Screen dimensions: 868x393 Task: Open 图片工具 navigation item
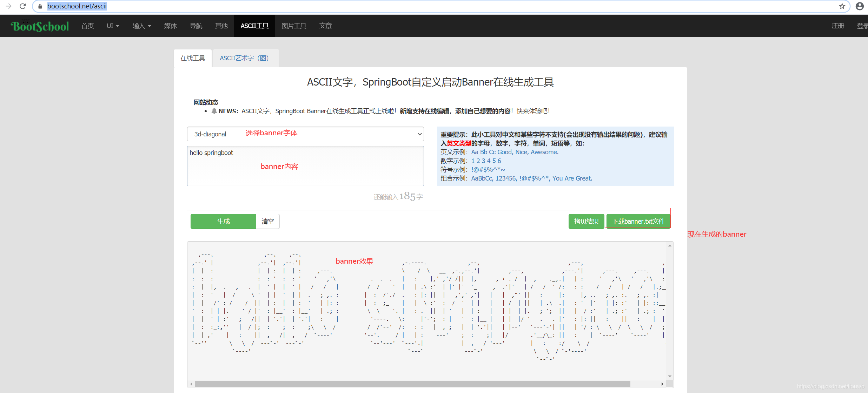click(x=294, y=26)
